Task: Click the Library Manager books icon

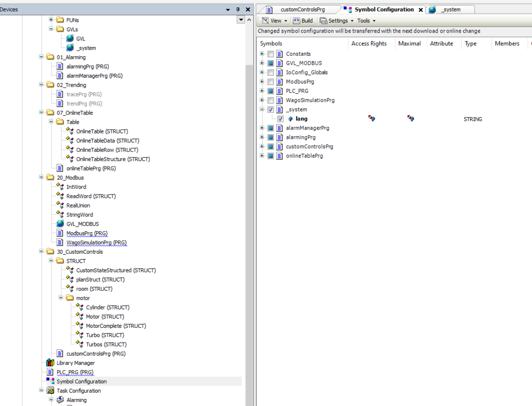Action: (50, 363)
